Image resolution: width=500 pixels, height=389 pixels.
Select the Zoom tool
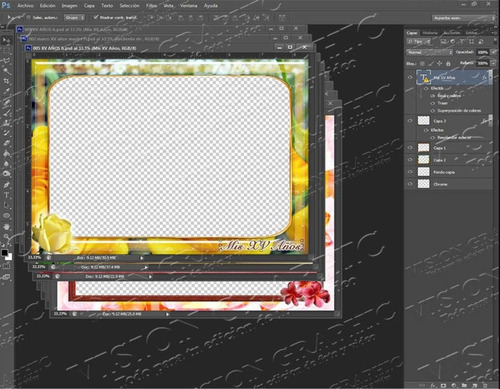click(x=6, y=237)
